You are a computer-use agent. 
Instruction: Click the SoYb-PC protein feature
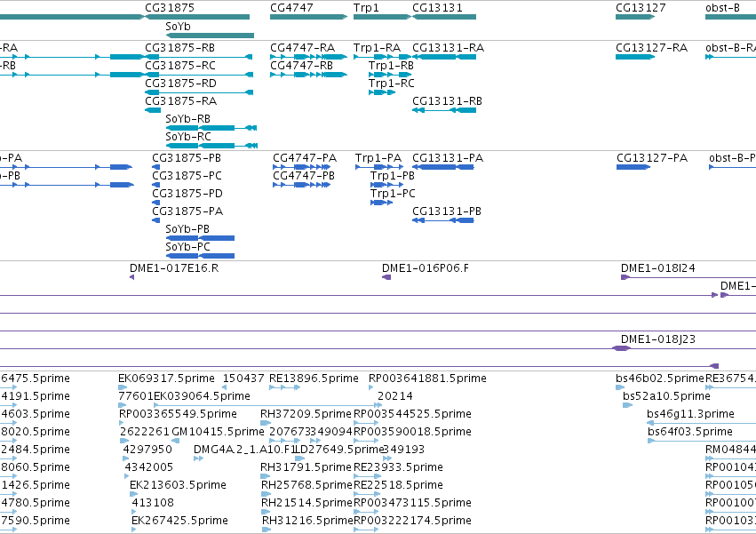200,256
